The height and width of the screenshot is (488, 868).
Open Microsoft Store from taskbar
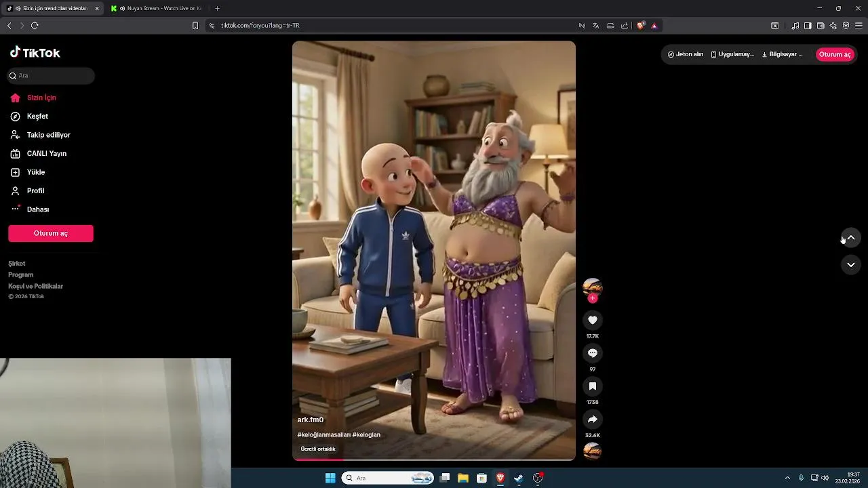pos(481,478)
